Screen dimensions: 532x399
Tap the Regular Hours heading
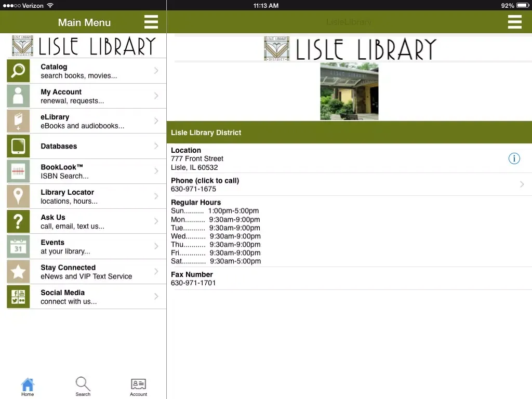pos(196,202)
